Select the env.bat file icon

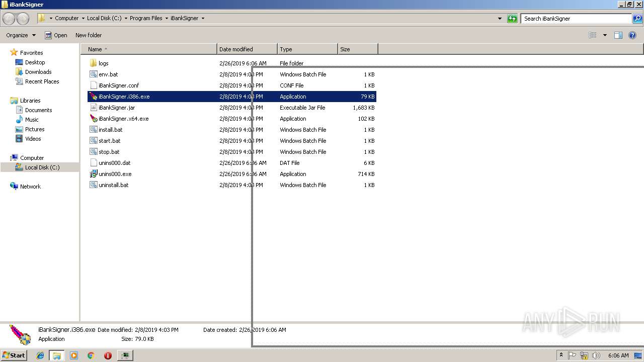point(93,74)
